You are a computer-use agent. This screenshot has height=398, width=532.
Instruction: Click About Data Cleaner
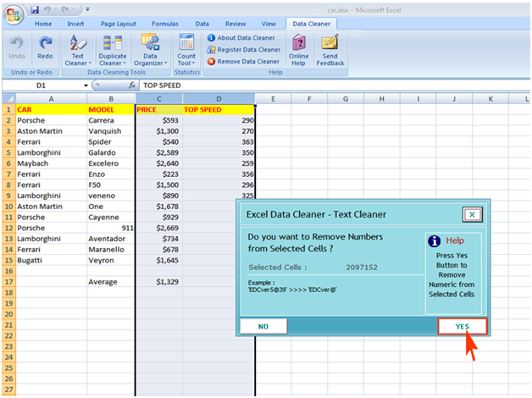coord(241,37)
